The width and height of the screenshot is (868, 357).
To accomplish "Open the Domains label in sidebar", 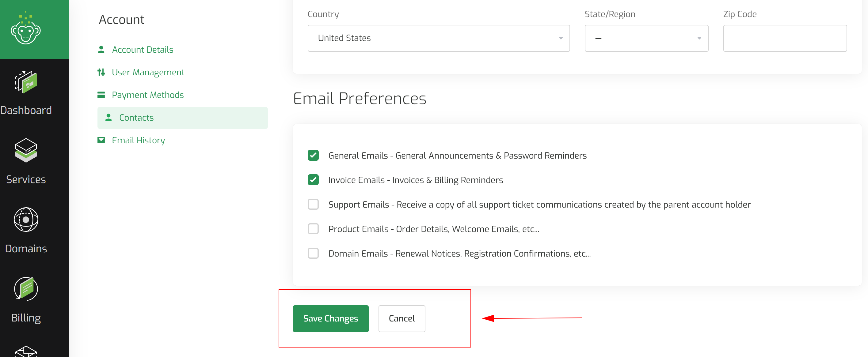I will coord(26,248).
